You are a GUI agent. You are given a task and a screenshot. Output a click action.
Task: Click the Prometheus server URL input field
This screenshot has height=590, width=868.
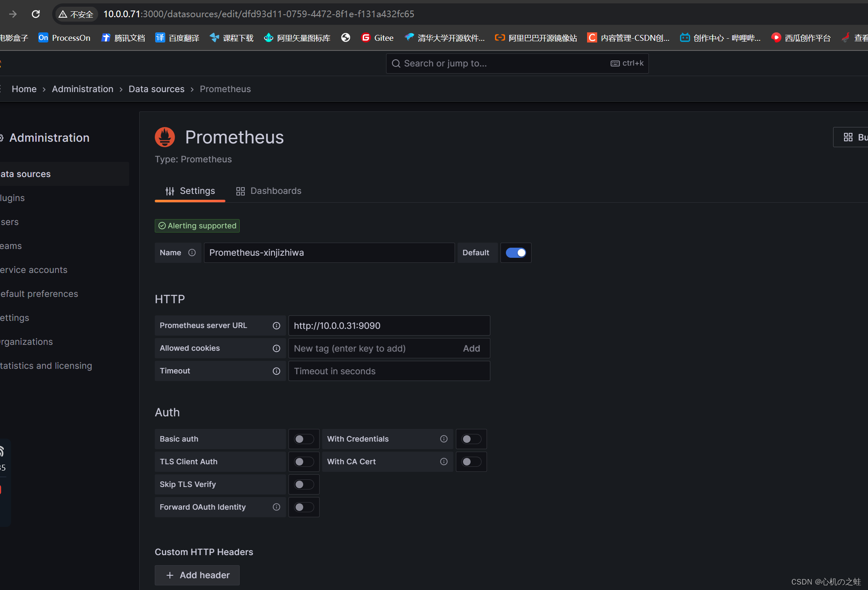coord(389,325)
